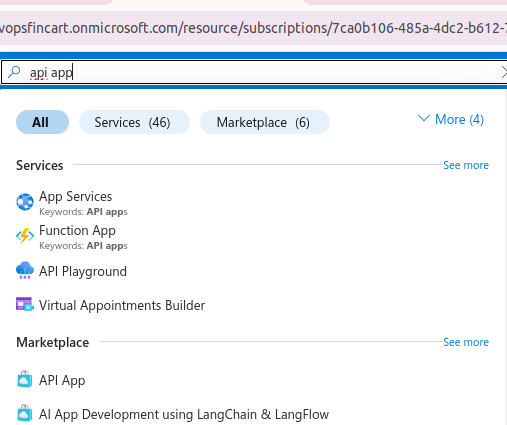This screenshot has width=507, height=425.
Task: Open the Function App result
Action: [77, 230]
